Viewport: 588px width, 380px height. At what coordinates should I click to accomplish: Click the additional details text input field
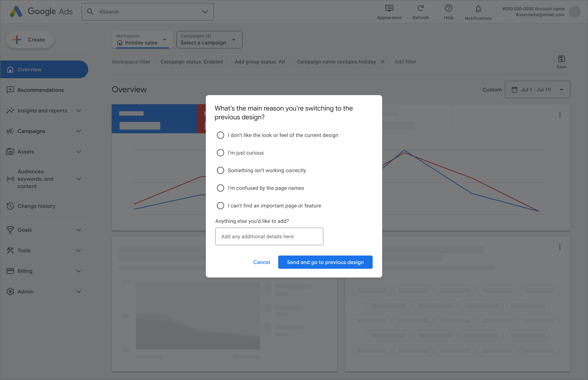(269, 236)
